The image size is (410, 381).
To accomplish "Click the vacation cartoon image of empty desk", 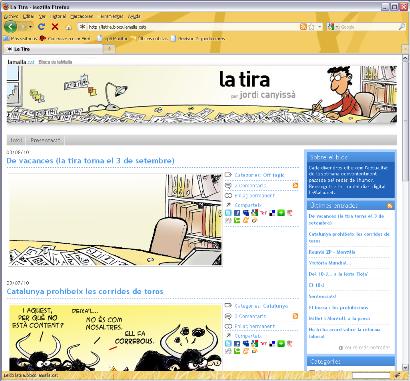I will coord(115,220).
